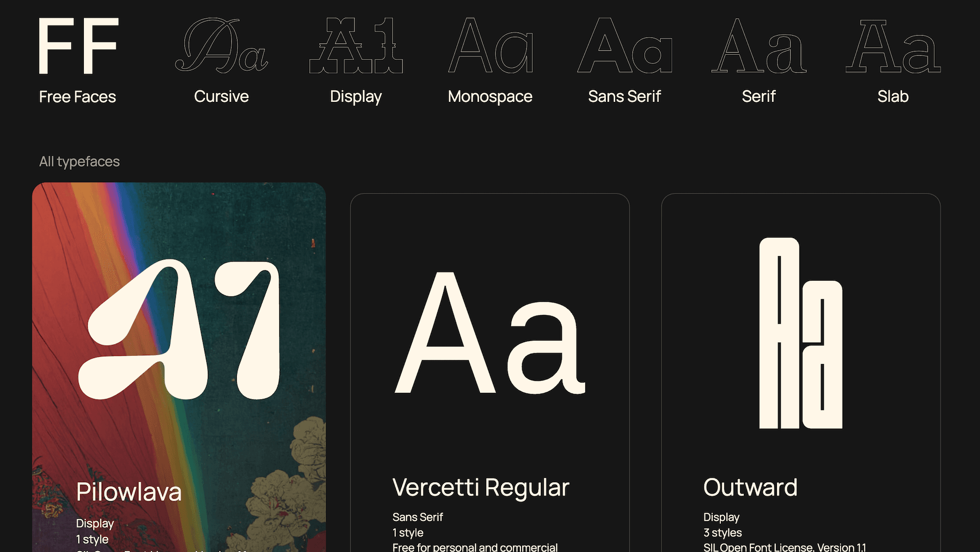Image resolution: width=980 pixels, height=552 pixels.
Task: Choose the Monospace Aa outlined icon
Action: click(x=490, y=46)
